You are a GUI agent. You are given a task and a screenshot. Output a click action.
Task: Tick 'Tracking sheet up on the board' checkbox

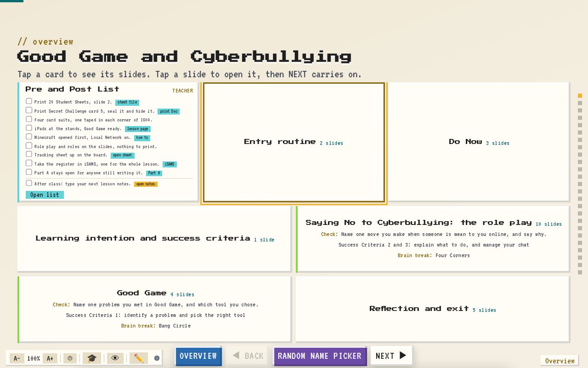click(x=29, y=154)
